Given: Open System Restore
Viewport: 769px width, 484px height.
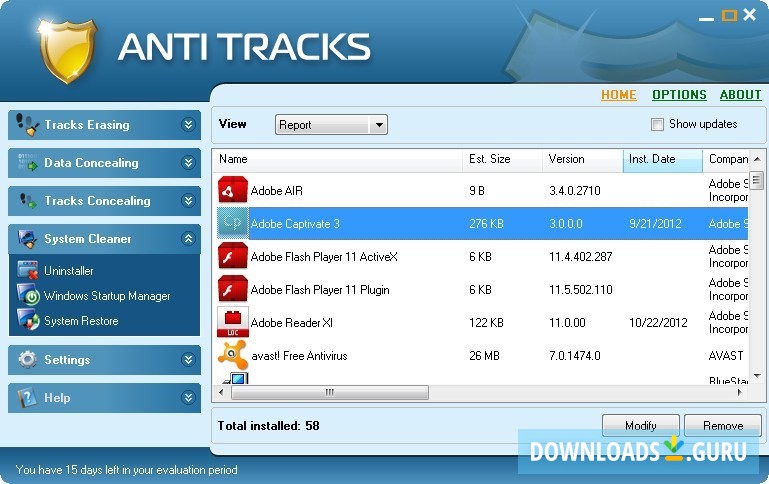Looking at the screenshot, I should pyautogui.click(x=81, y=321).
